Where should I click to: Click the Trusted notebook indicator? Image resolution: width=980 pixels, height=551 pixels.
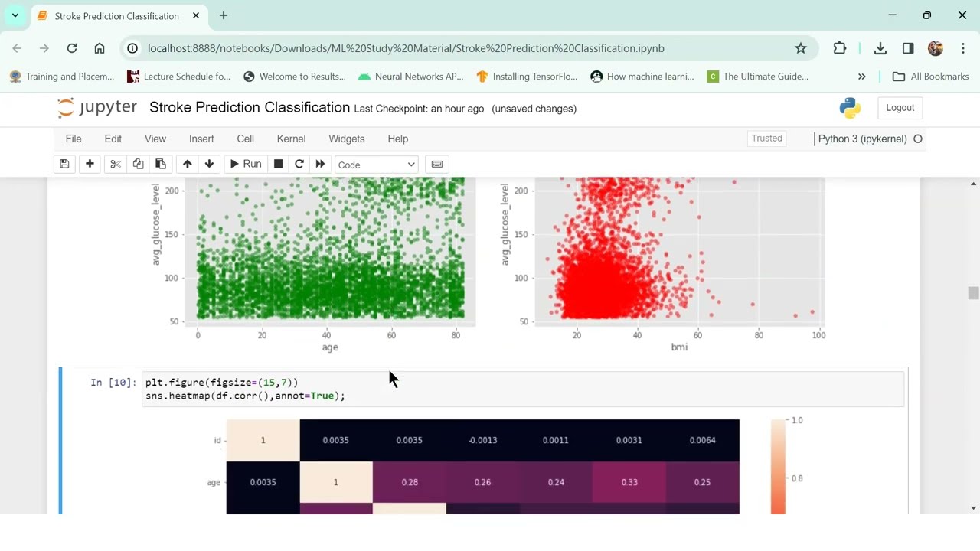point(767,139)
